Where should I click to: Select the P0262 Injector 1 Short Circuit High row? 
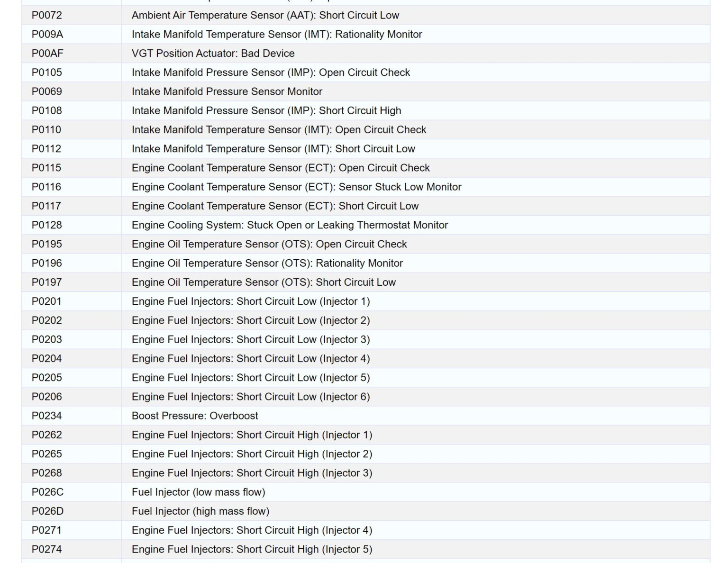252,435
